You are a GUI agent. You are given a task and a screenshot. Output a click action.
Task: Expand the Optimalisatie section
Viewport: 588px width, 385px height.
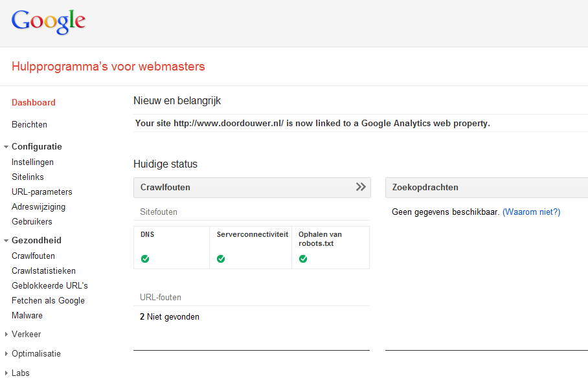coord(6,354)
